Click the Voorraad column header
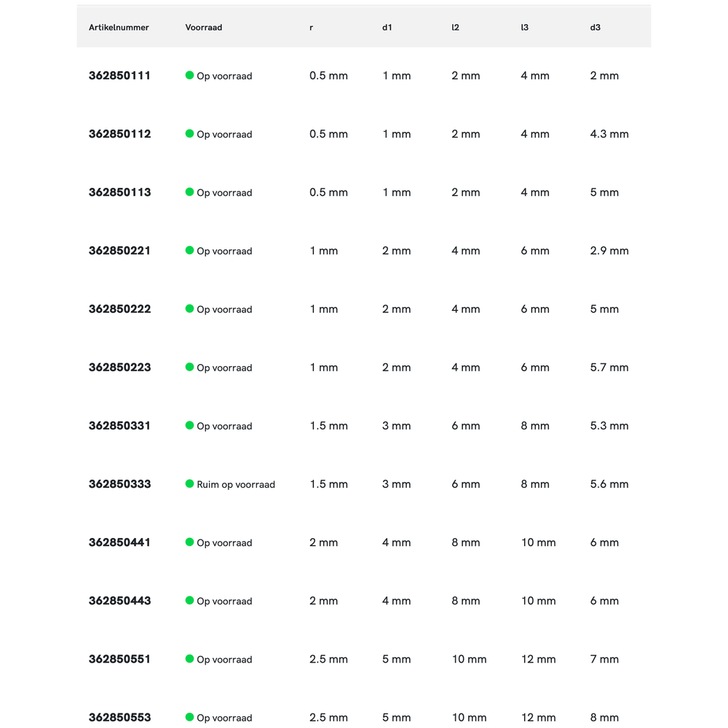This screenshot has height=728, width=728. pos(204,28)
